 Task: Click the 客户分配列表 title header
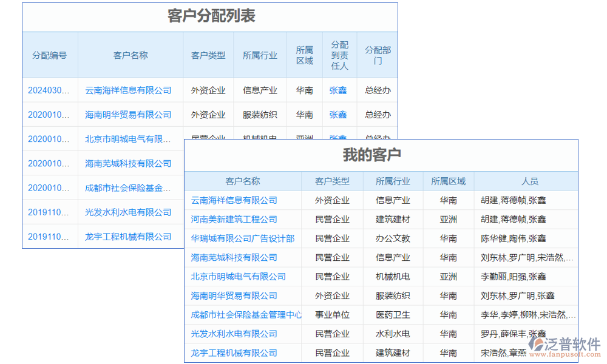point(211,17)
